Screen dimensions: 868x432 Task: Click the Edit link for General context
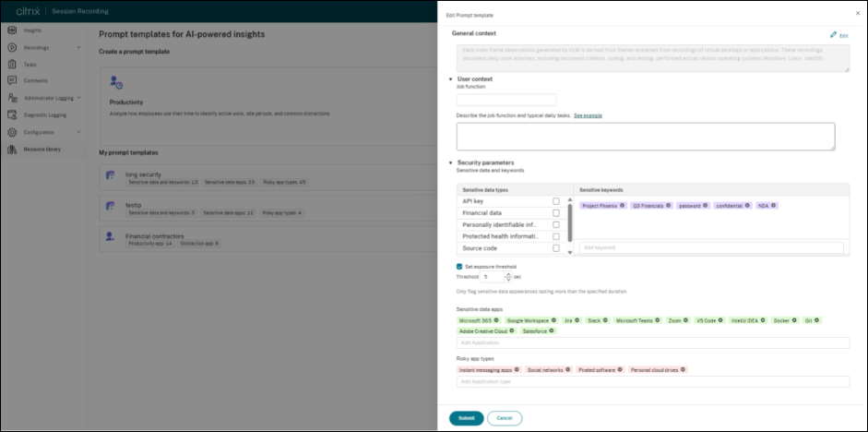(x=844, y=35)
